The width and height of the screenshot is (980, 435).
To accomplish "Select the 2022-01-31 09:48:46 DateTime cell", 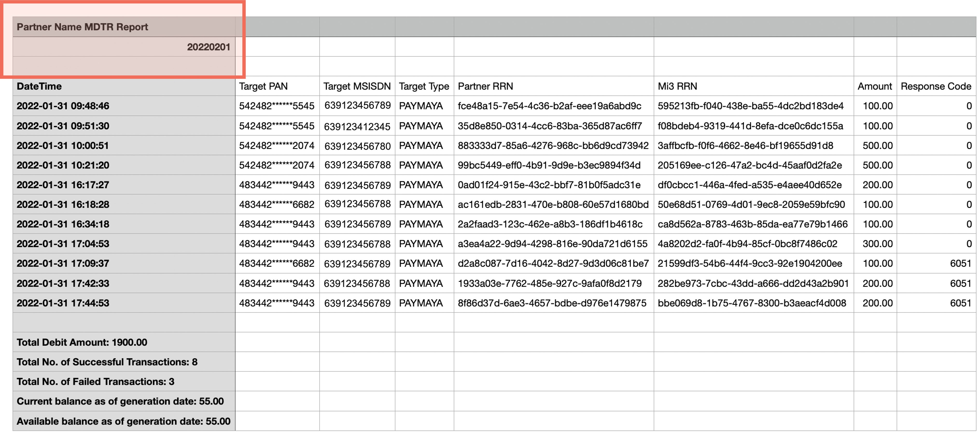I will 63,106.
